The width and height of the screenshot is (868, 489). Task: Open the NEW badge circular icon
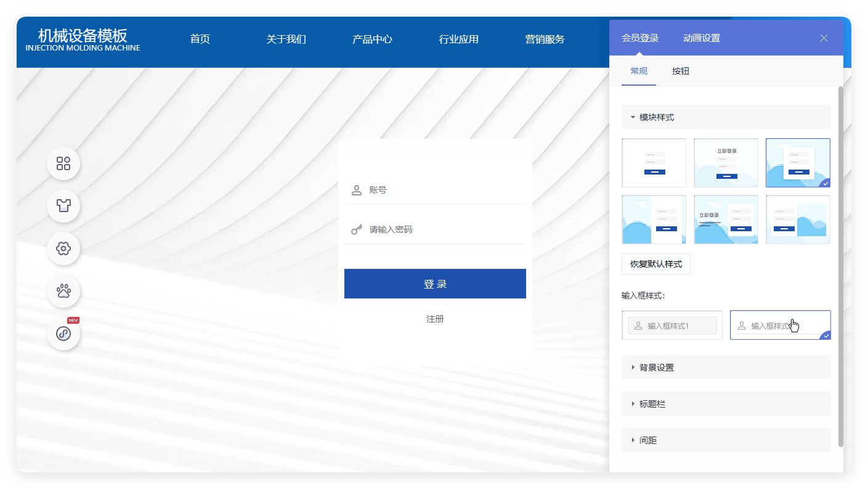click(63, 334)
